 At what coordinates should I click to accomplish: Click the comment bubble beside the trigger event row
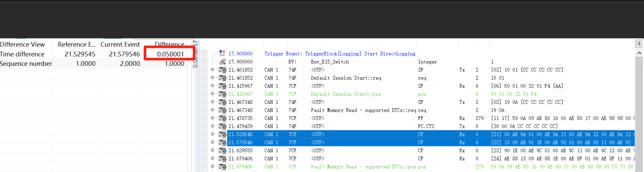[204, 53]
